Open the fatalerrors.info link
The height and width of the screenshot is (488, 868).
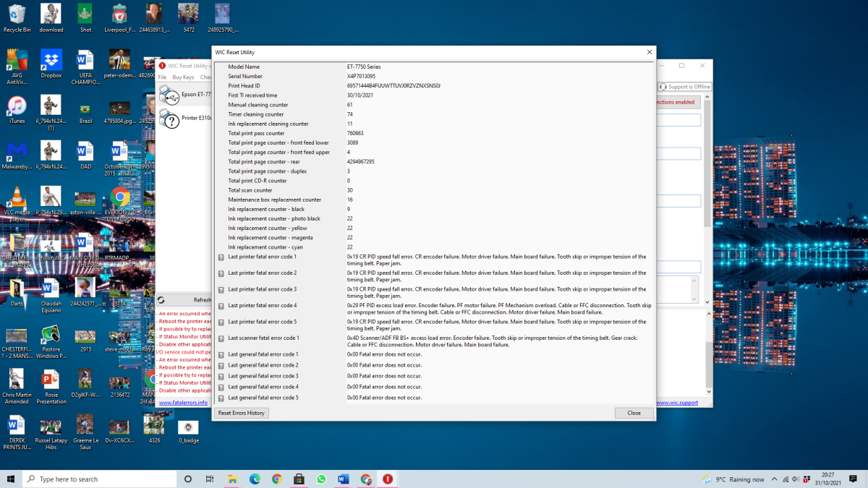[x=183, y=403]
